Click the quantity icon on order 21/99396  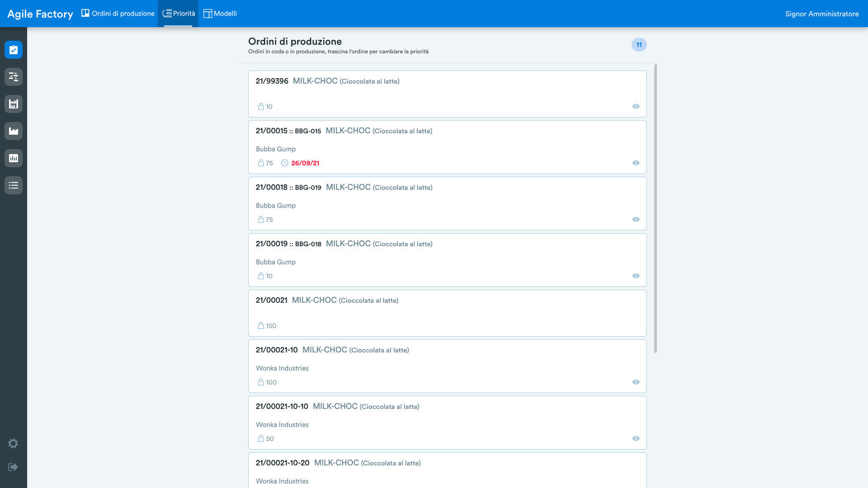click(261, 107)
